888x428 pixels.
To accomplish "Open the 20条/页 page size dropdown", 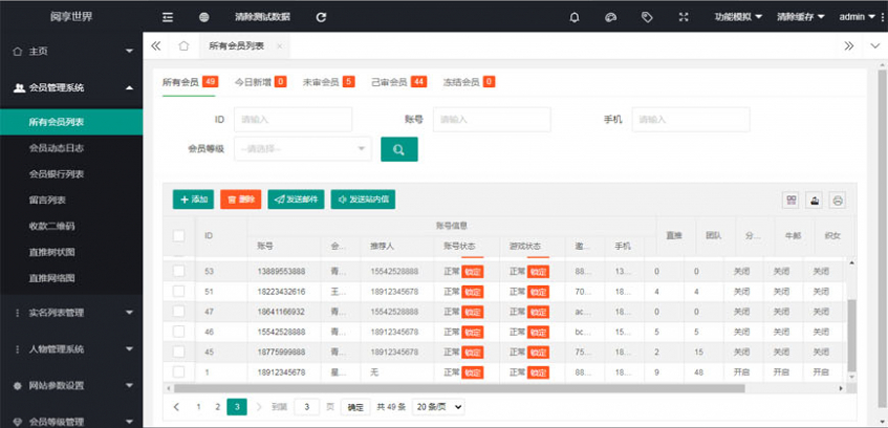I will tap(438, 406).
